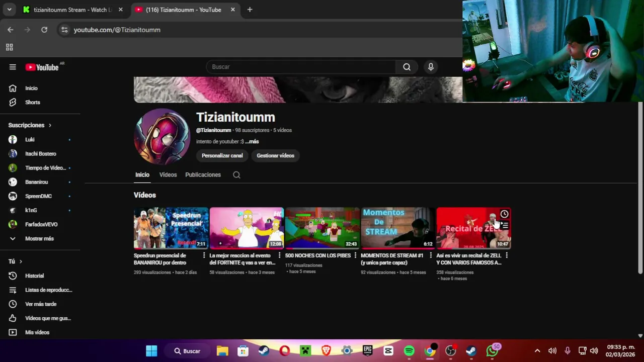The image size is (644, 362).
Task: Click MOMENTOS DE STREAM #1 video title
Action: click(x=392, y=259)
